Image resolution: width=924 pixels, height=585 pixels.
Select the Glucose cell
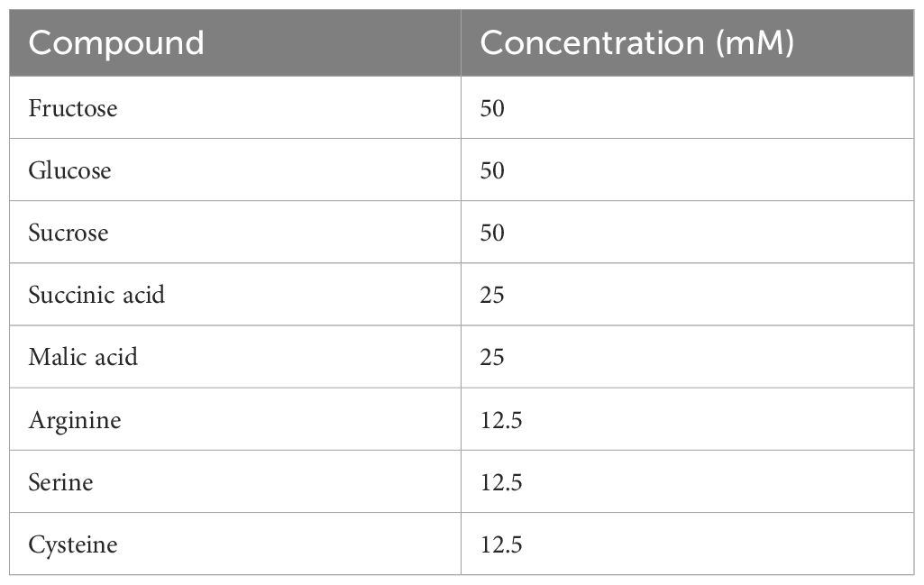click(235, 170)
